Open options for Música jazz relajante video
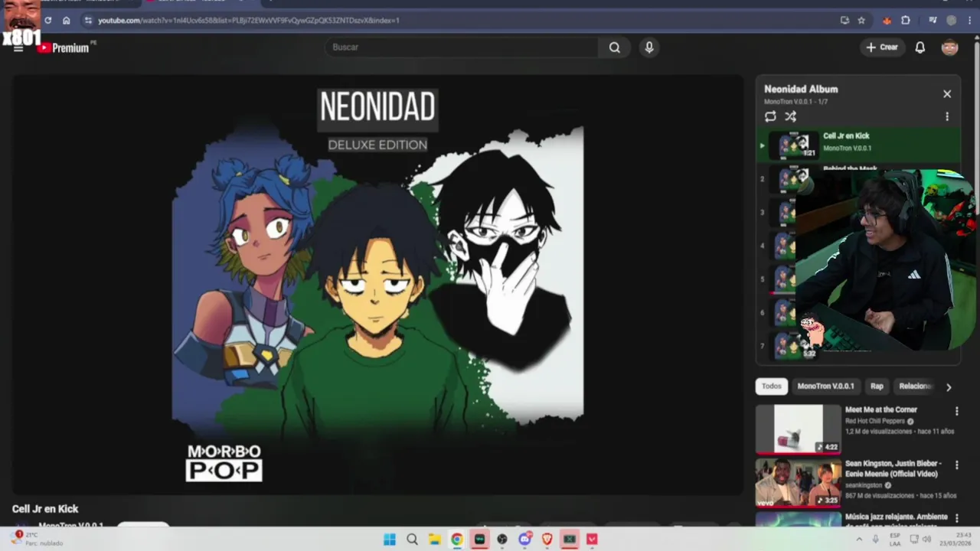 (x=956, y=518)
